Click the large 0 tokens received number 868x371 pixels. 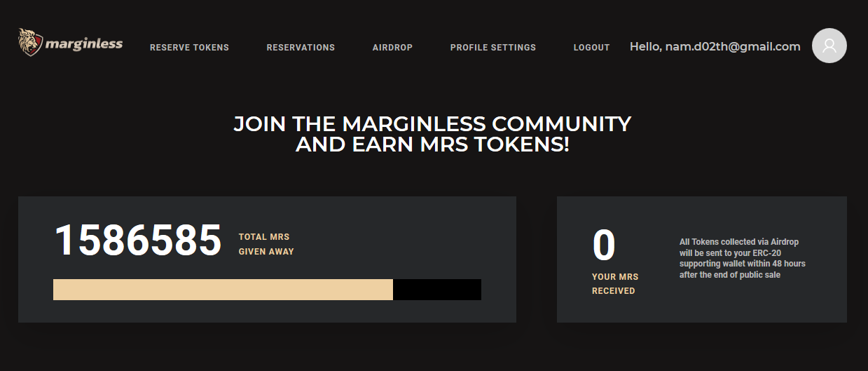pos(604,245)
